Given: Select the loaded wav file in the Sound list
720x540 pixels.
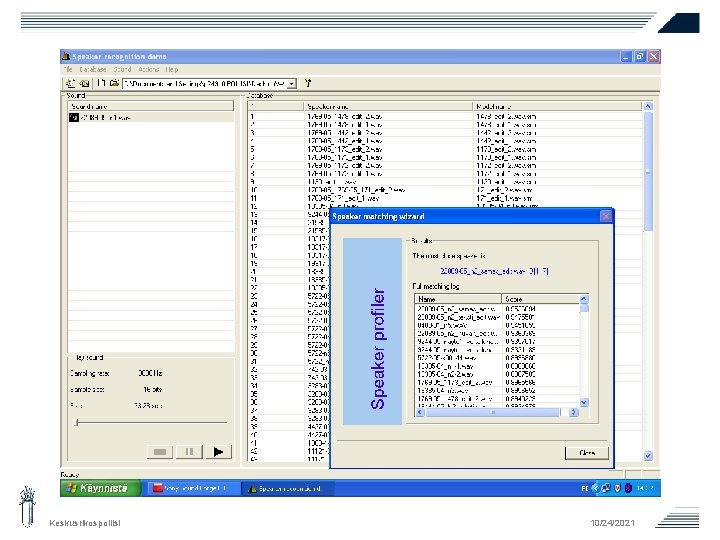Looking at the screenshot, I should coord(151,118).
